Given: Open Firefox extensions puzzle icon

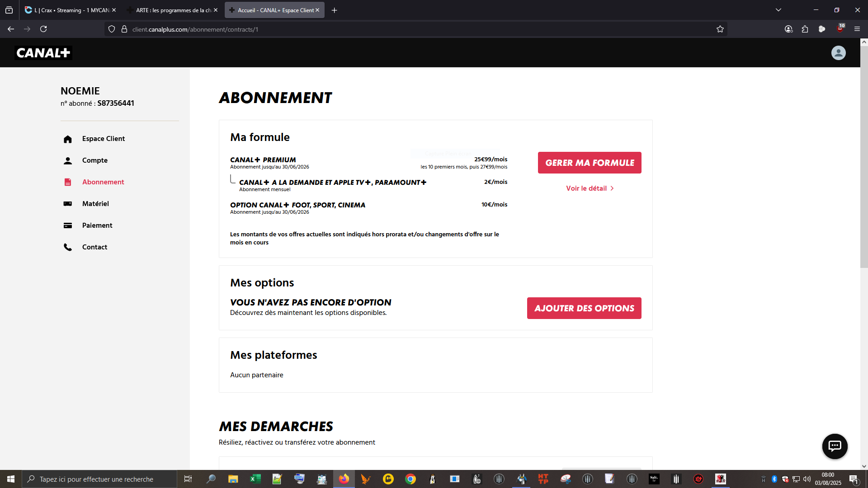Looking at the screenshot, I should coord(805,29).
